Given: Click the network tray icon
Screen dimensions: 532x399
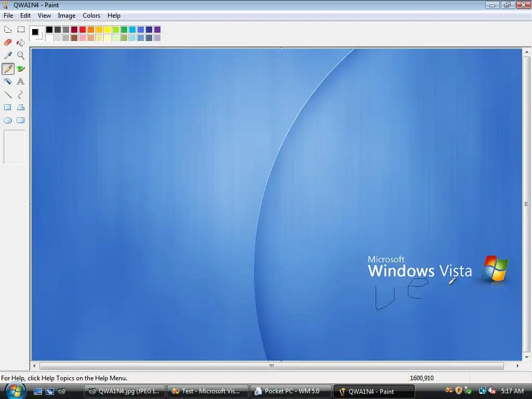Looking at the screenshot, I should (482, 391).
